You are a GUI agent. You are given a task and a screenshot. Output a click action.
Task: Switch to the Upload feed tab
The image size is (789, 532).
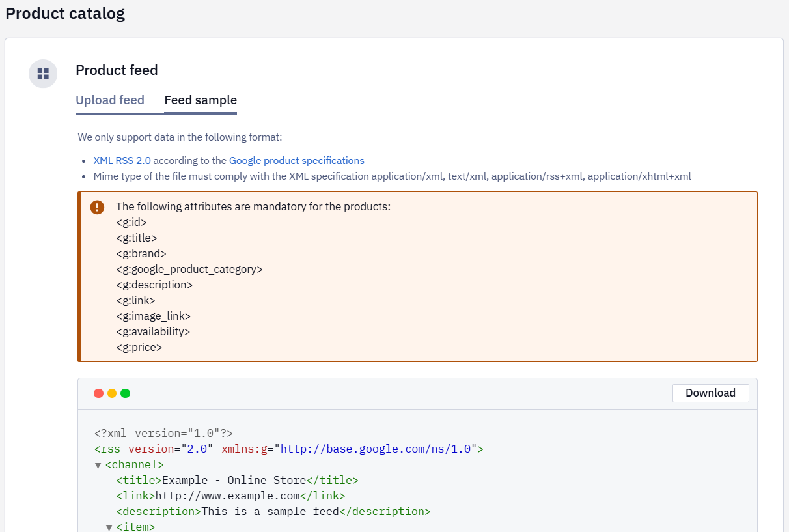tap(110, 100)
